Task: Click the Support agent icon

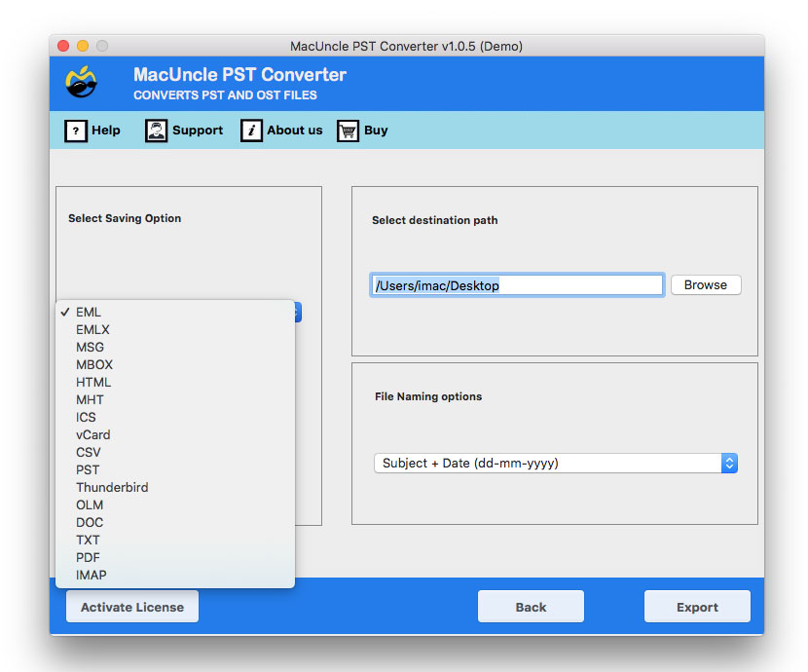Action: (156, 131)
